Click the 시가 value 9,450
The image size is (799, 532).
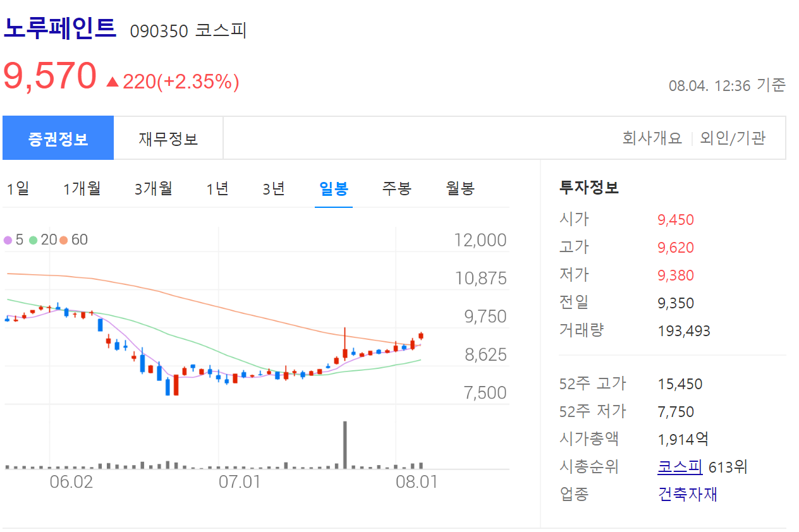point(676,220)
